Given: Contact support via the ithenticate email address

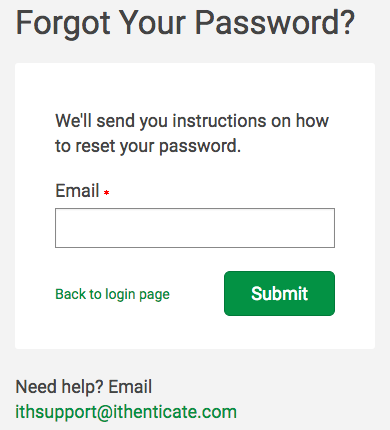Looking at the screenshot, I should click(x=126, y=412).
